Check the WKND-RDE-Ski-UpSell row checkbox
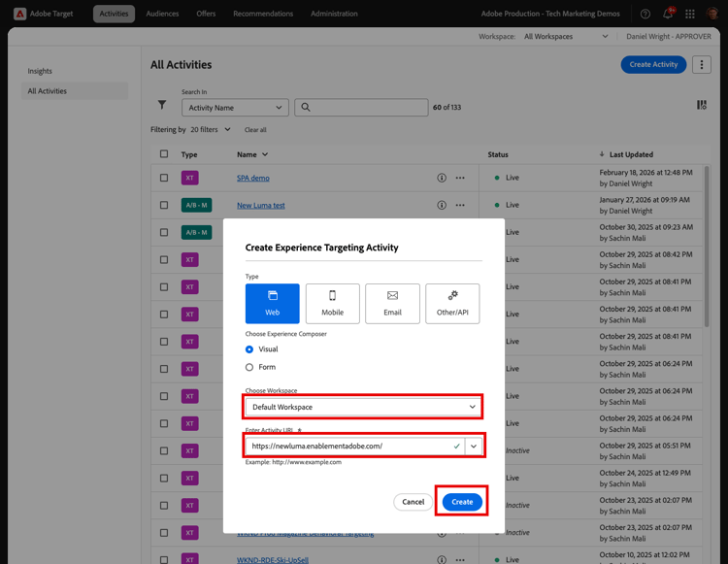This screenshot has height=564, width=728. (x=164, y=560)
